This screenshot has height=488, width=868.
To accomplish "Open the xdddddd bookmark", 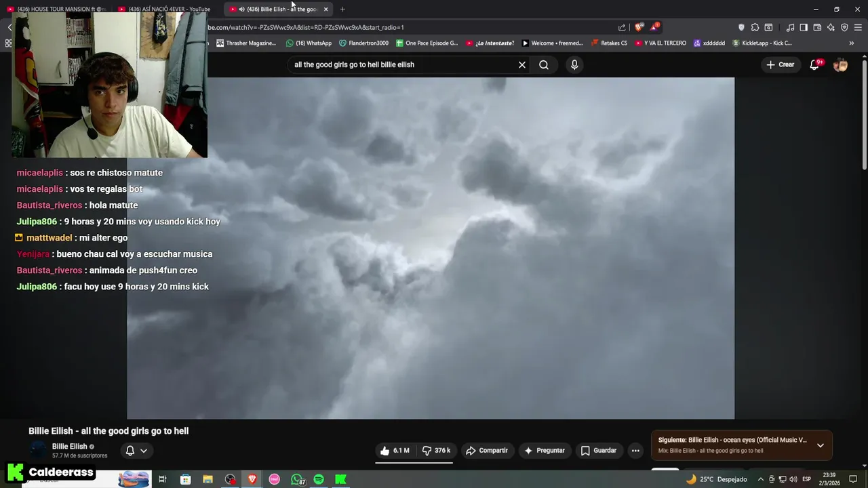I will pos(709,43).
